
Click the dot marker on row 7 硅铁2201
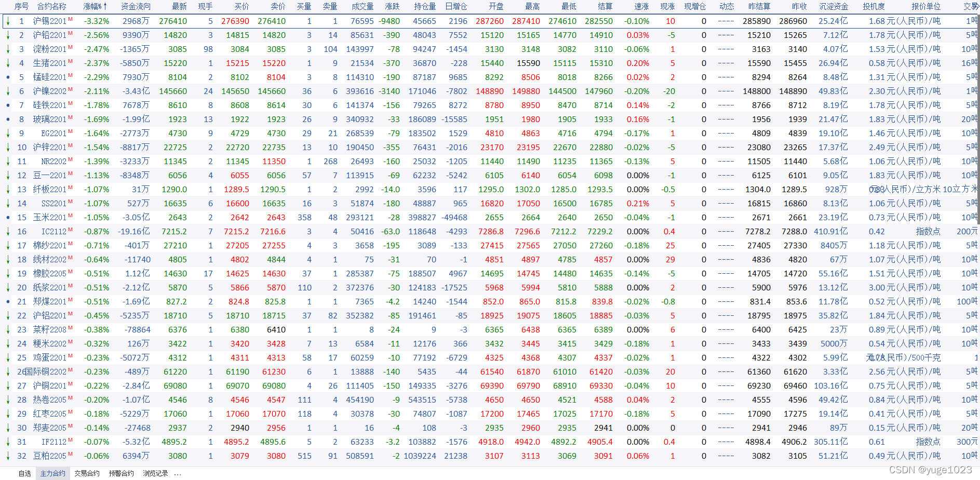(8, 105)
